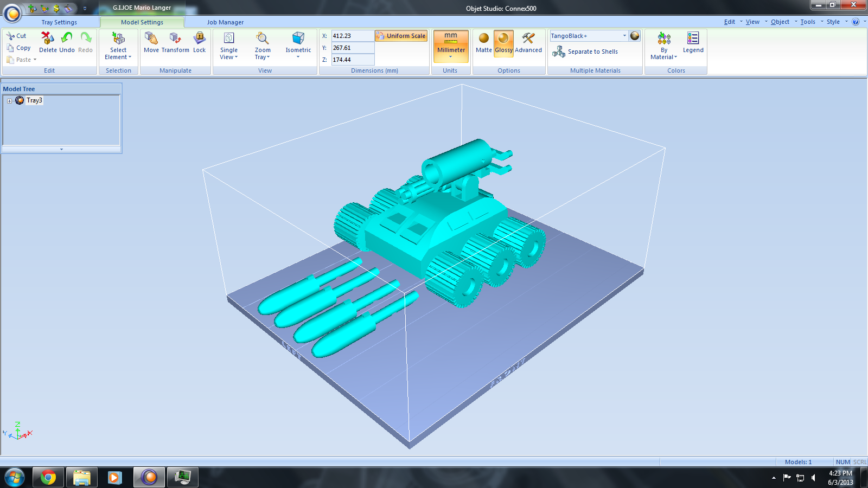Launch Google Chrome from the taskbar
Image resolution: width=868 pixels, height=488 pixels.
point(48,478)
